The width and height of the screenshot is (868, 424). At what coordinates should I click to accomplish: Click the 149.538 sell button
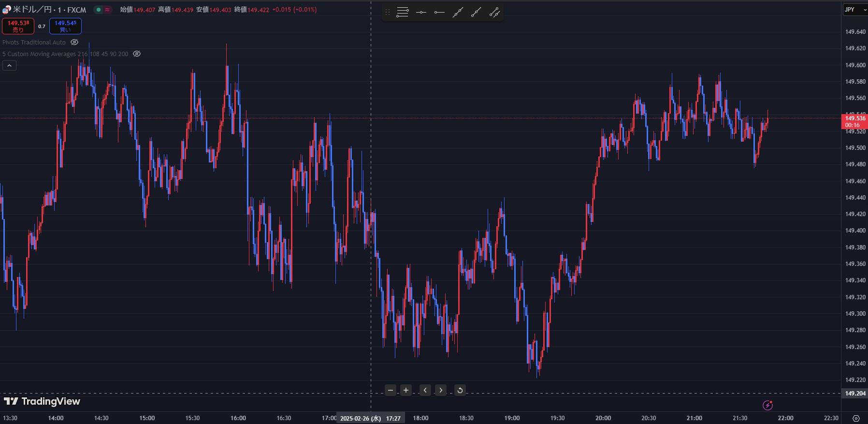[x=18, y=26]
